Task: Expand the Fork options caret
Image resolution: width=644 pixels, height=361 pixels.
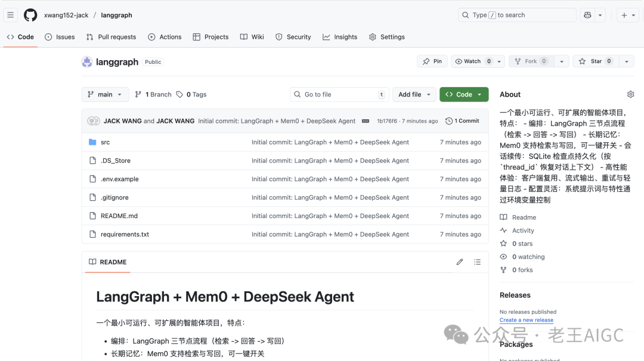Action: click(x=562, y=61)
